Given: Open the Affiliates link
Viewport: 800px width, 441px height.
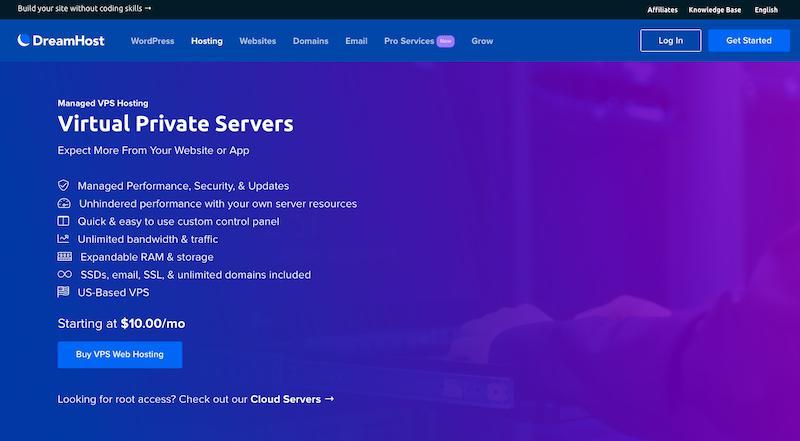Looking at the screenshot, I should (662, 10).
